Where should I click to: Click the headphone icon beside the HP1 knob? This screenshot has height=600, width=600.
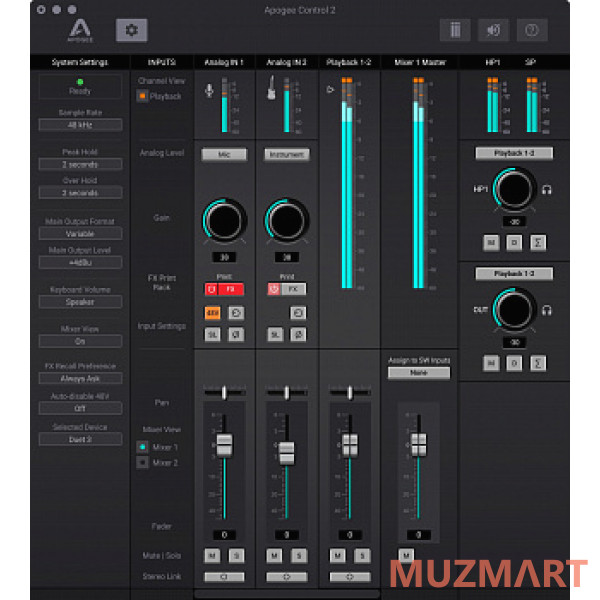point(547,189)
